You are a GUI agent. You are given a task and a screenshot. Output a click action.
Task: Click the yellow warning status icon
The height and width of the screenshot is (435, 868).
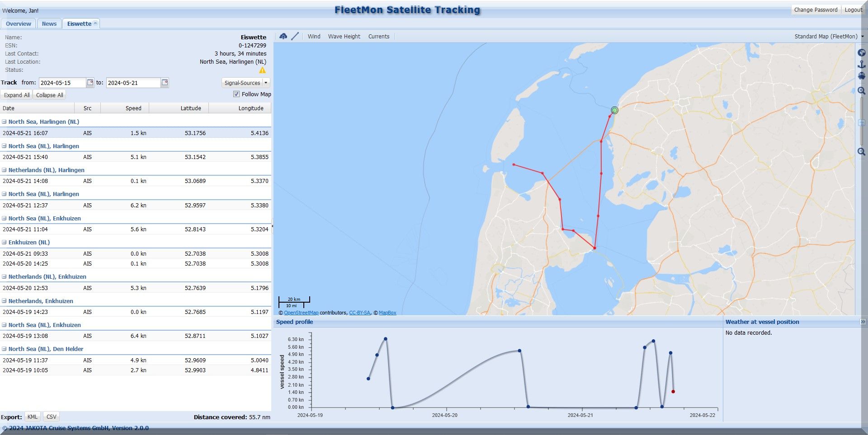tap(262, 70)
